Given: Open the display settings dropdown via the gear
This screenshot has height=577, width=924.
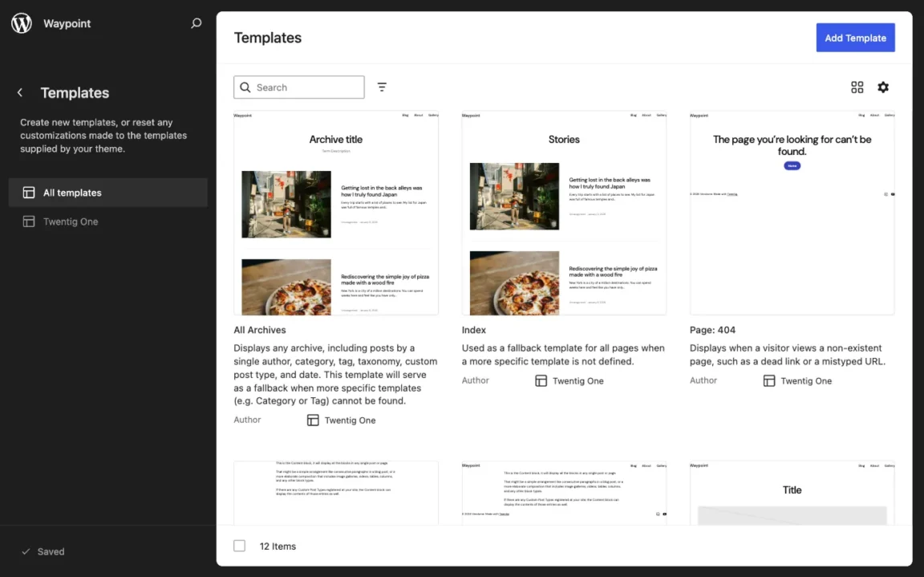Looking at the screenshot, I should point(883,87).
